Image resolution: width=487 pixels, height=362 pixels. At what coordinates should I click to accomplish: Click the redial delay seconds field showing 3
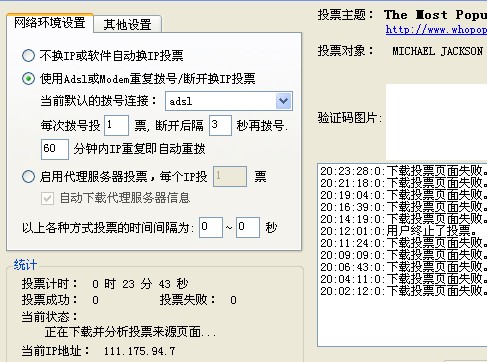click(220, 125)
